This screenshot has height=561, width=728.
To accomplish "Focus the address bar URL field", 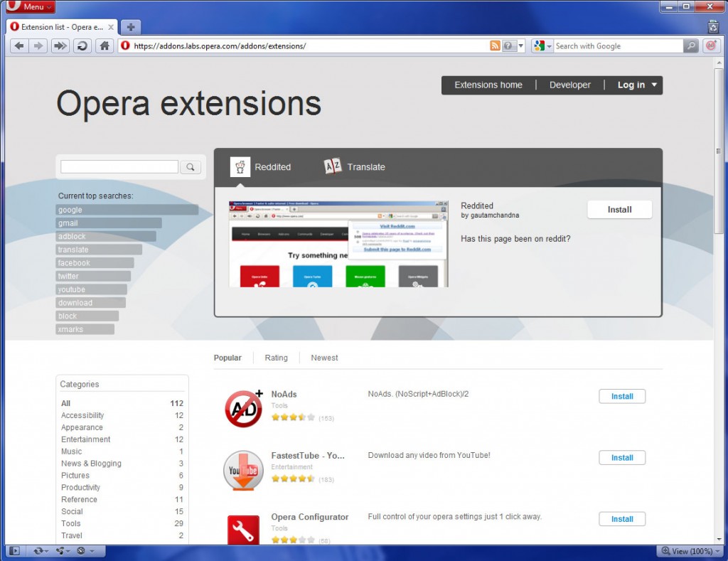I will pos(309,46).
